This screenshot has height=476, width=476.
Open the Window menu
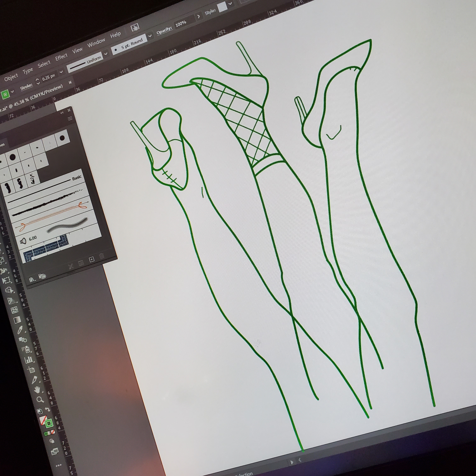pos(96,43)
